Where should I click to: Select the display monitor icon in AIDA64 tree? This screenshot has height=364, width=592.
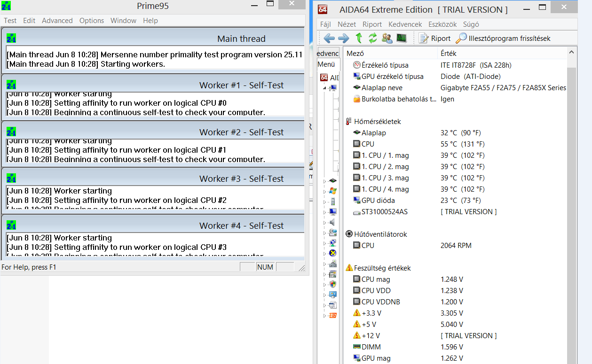coord(333,212)
